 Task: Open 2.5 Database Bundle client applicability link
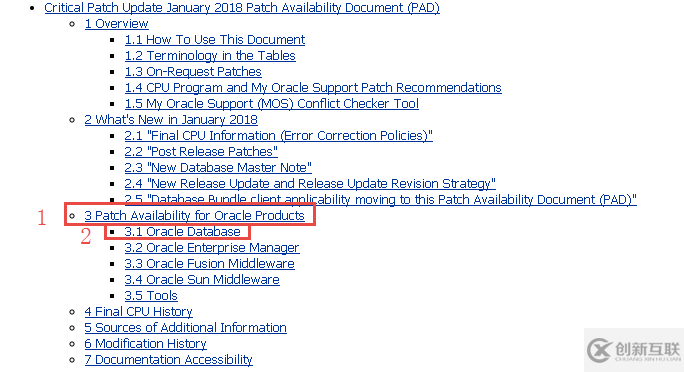point(380,199)
